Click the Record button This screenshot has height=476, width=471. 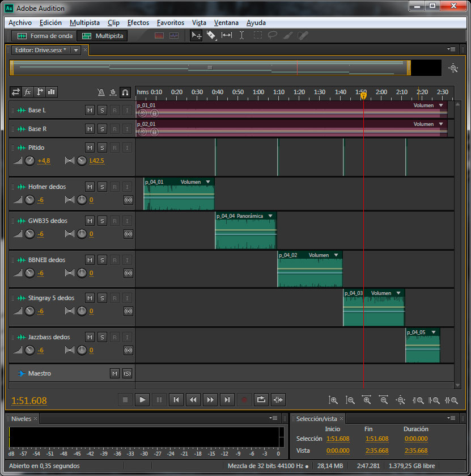pyautogui.click(x=244, y=400)
